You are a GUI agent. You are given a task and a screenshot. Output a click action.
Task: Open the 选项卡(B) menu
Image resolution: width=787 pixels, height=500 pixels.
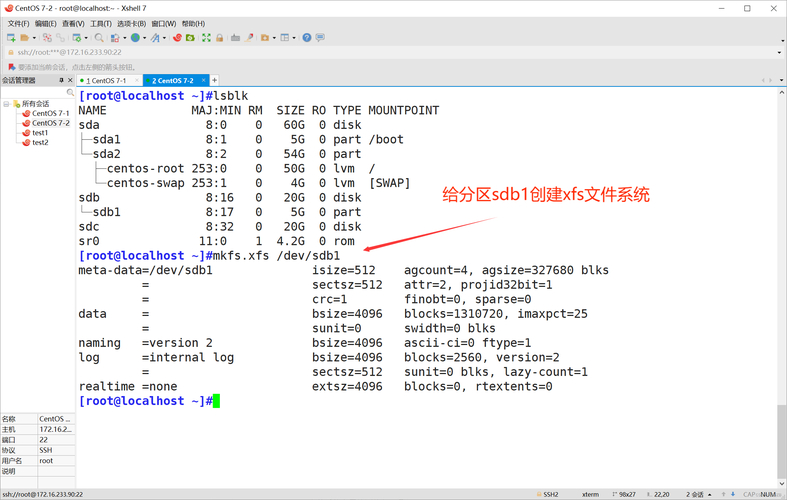(x=132, y=24)
